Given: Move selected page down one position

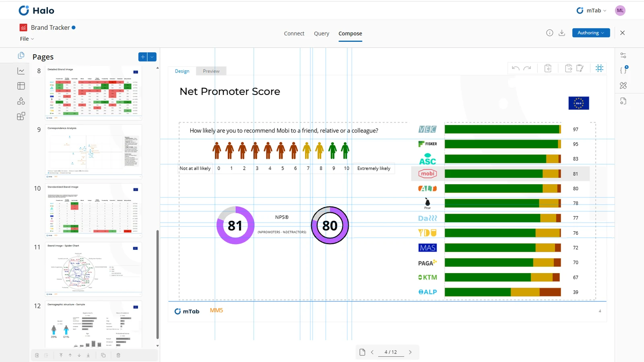Looking at the screenshot, I should tap(79, 355).
